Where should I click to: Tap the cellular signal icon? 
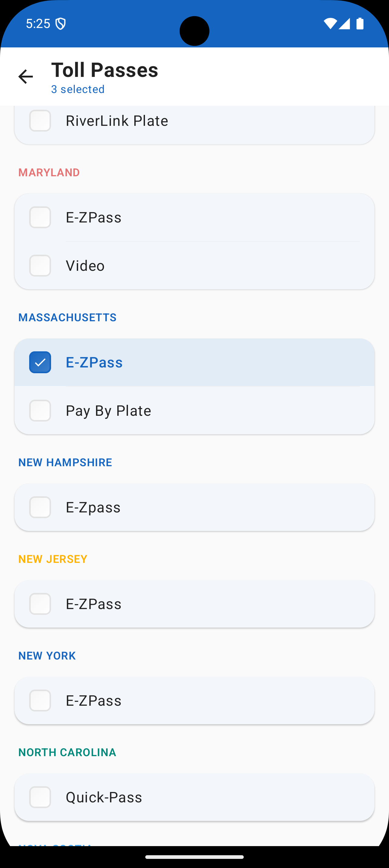(344, 24)
